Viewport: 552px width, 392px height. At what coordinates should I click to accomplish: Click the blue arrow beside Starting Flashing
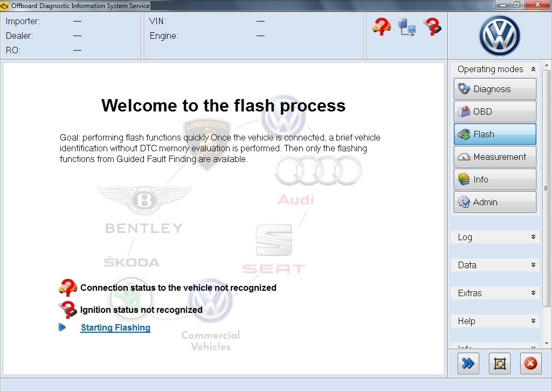coord(63,327)
